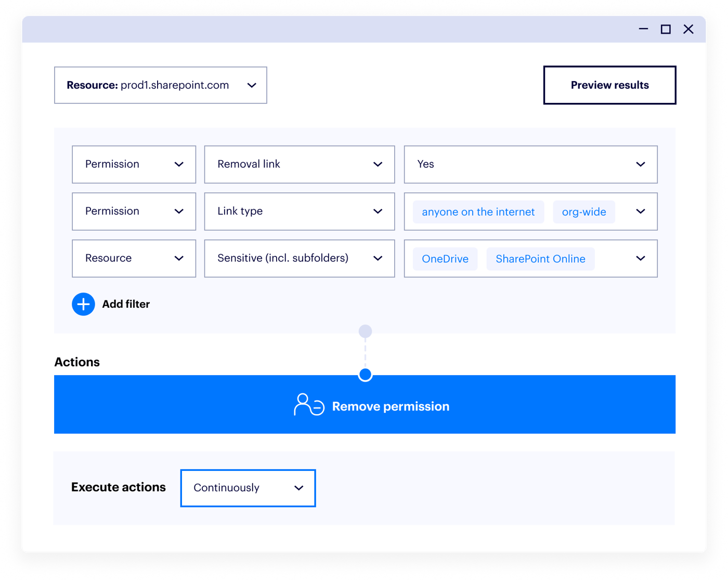
Task: Maximize the window using square icon
Action: coord(666,30)
